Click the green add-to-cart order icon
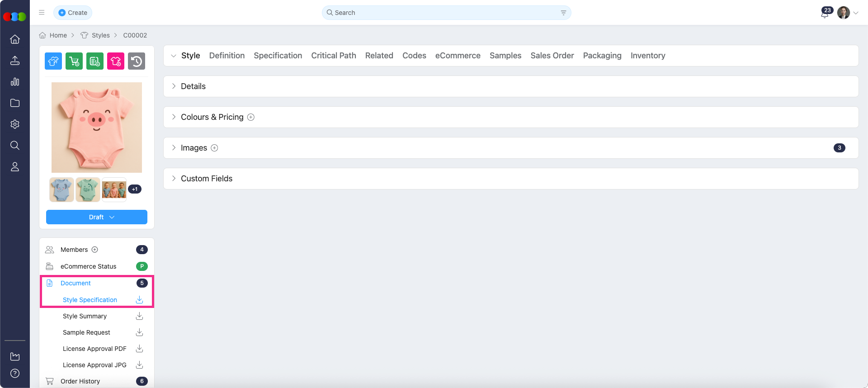Screen dimensions: 868x388 pyautogui.click(x=74, y=61)
